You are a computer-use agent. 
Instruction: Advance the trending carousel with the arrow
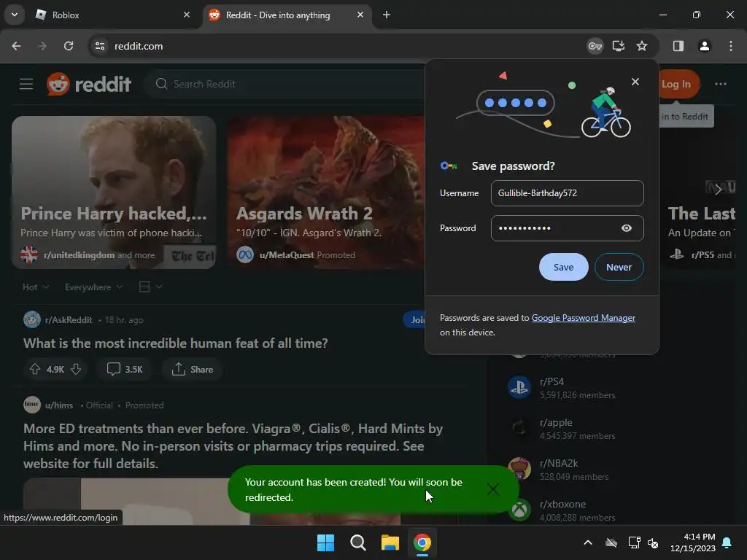tap(718, 189)
